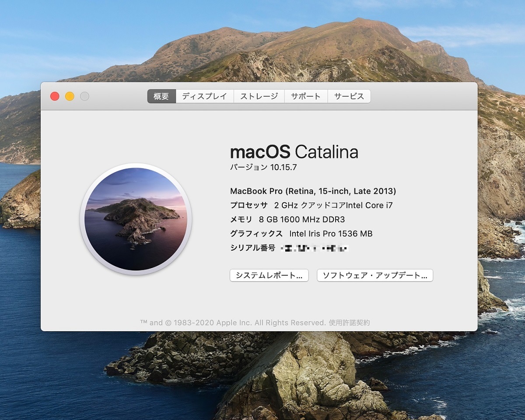Go to the サポート tab
525x420 pixels.
click(306, 96)
